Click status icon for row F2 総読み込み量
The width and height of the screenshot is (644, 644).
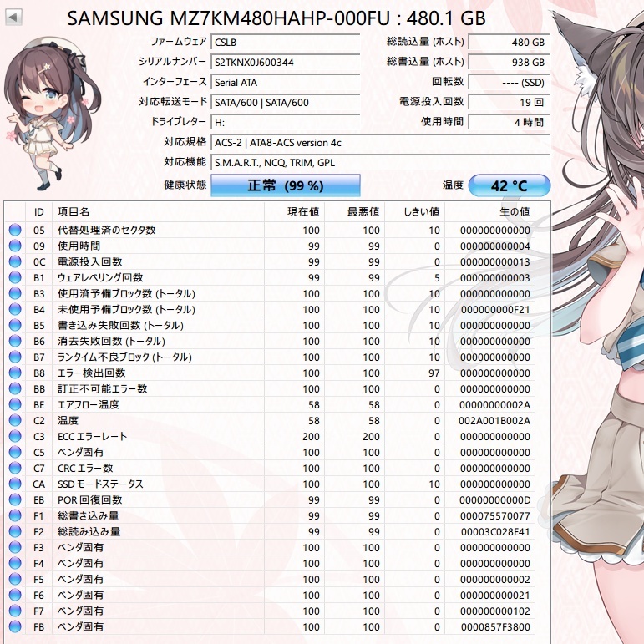pos(15,531)
